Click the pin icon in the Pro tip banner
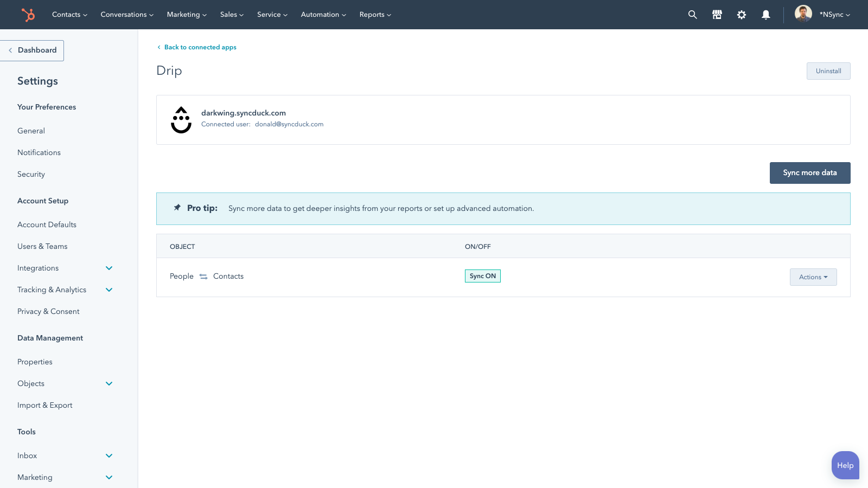This screenshot has height=488, width=868. tap(177, 207)
